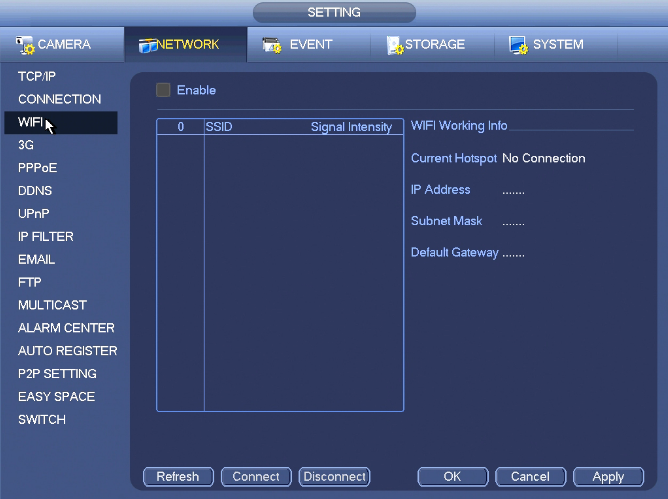
Task: Click the Storage tab icon
Action: (x=395, y=45)
